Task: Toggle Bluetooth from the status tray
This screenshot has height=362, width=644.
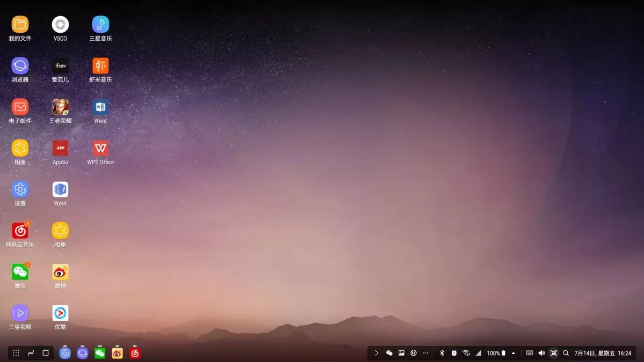Action: pos(442,353)
